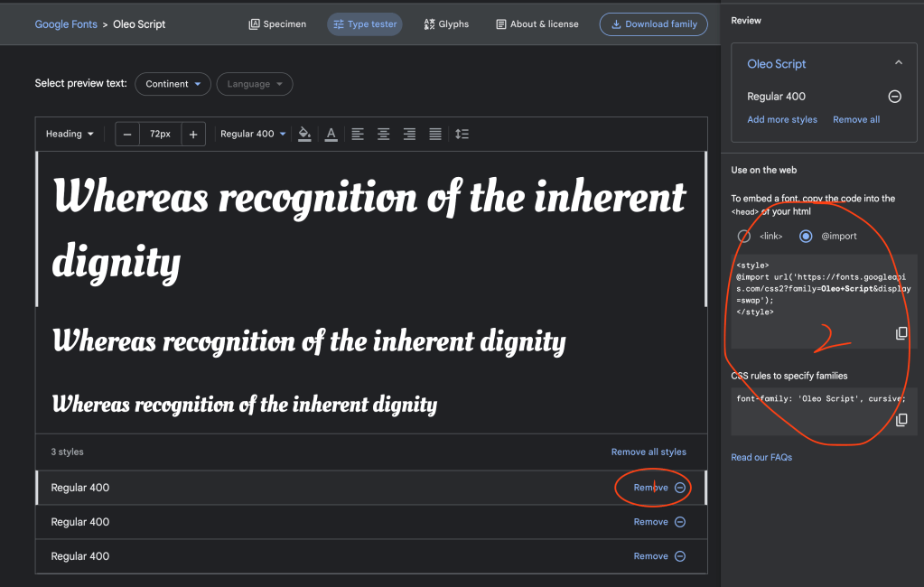Copy the @import embed code

pos(901,333)
